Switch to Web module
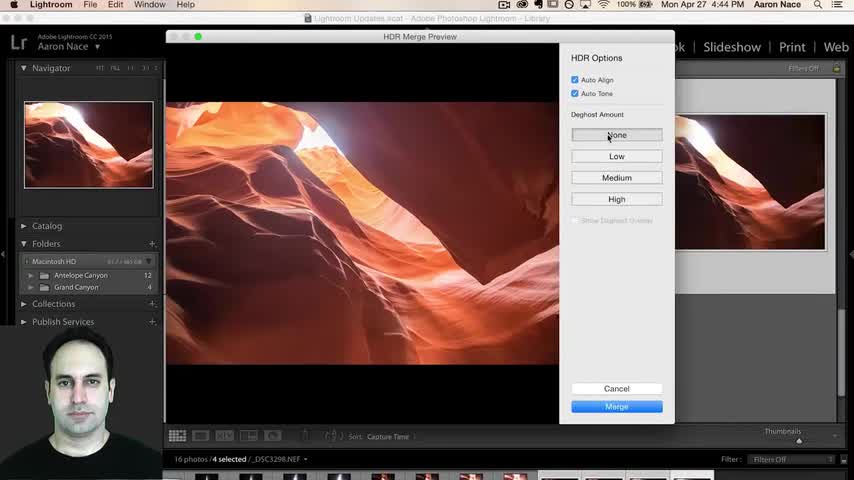 [x=836, y=47]
